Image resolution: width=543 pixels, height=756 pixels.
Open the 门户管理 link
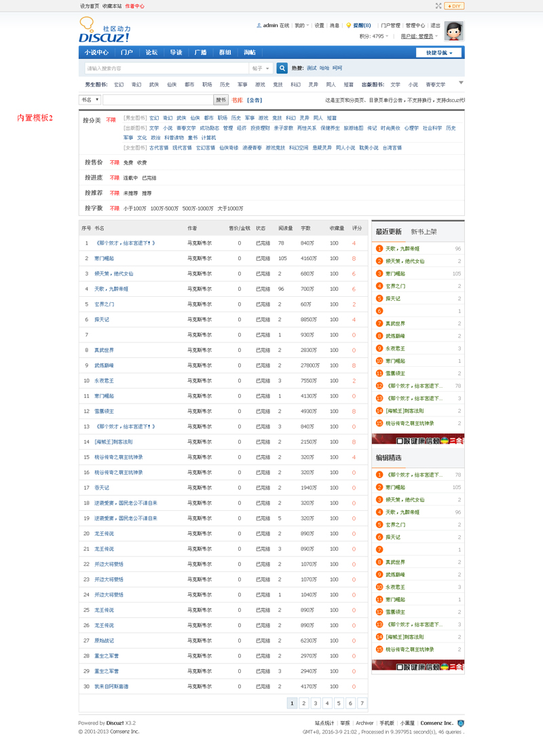[x=390, y=26]
